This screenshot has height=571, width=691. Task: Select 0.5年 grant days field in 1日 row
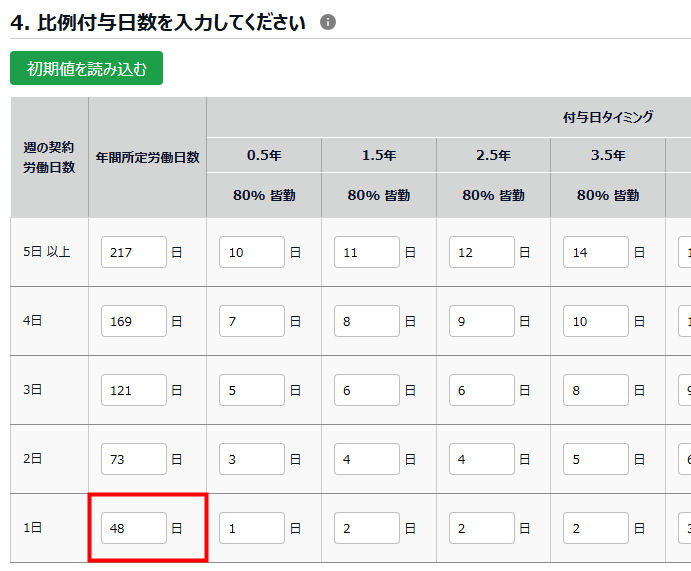252,528
